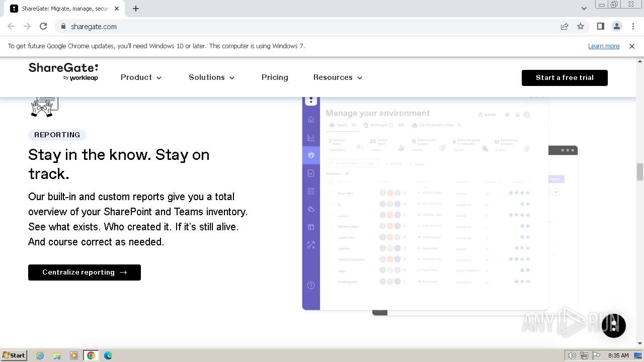Viewport: 644px width, 362px height.
Task: Launch Internet Explorer from taskbar
Action: 40,355
